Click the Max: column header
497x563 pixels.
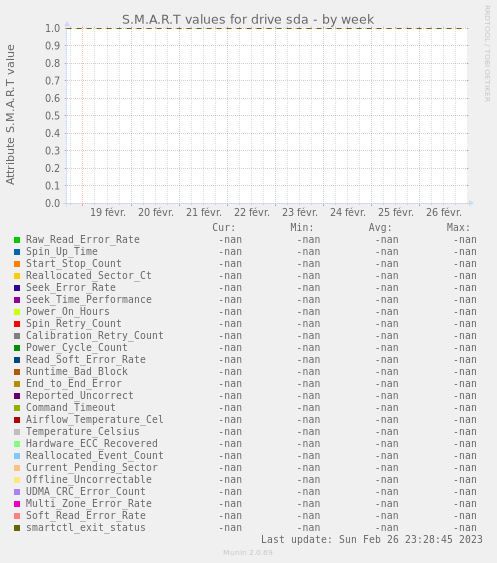tap(458, 227)
